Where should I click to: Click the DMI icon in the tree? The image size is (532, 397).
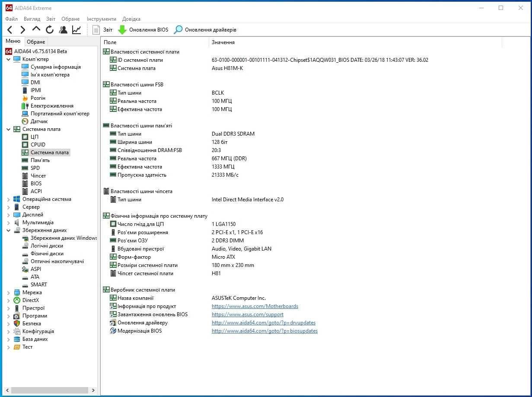(x=25, y=83)
